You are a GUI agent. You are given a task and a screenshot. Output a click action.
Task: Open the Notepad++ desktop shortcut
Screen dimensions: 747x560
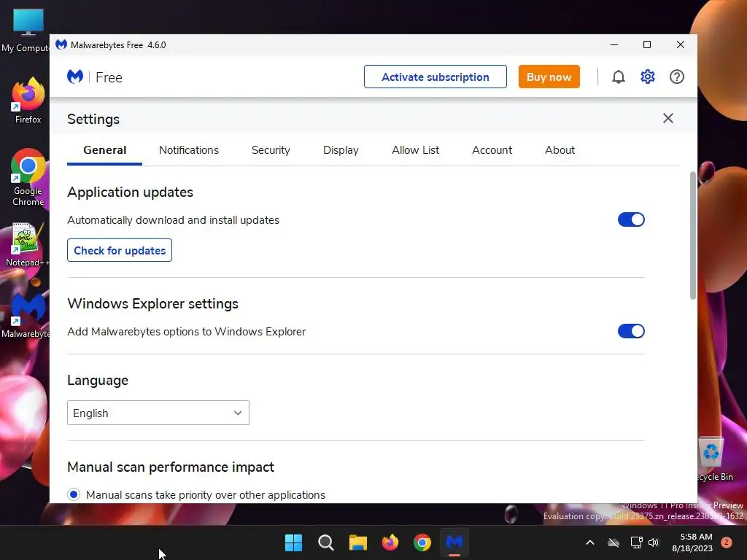coord(27,245)
